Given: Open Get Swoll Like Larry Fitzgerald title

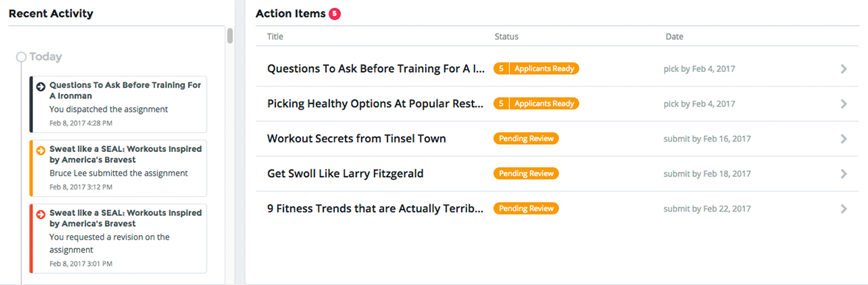Looking at the screenshot, I should click(x=346, y=174).
